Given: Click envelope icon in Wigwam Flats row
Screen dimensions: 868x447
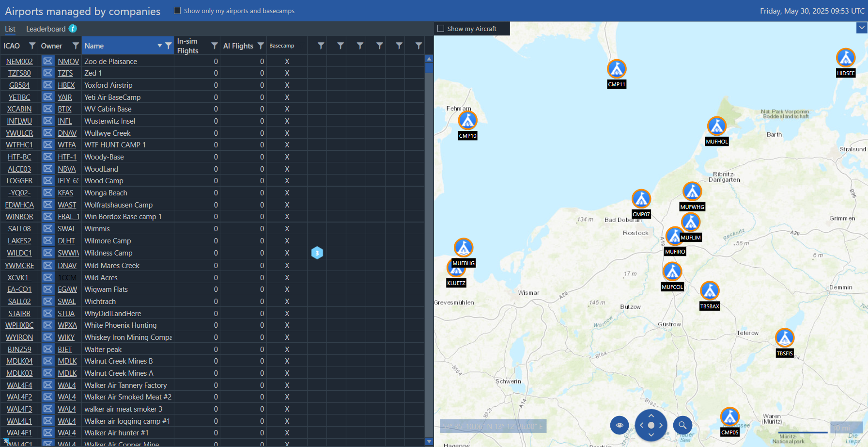Looking at the screenshot, I should coord(47,289).
